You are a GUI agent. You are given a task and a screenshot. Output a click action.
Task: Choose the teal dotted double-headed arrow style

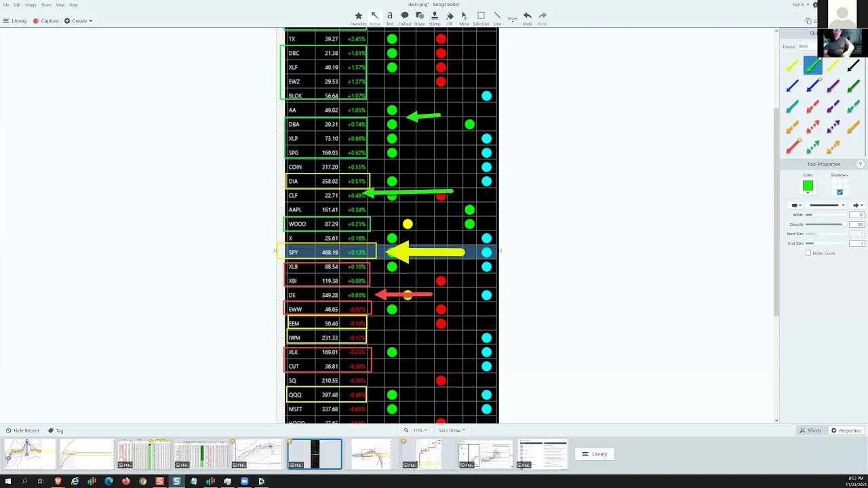812,147
